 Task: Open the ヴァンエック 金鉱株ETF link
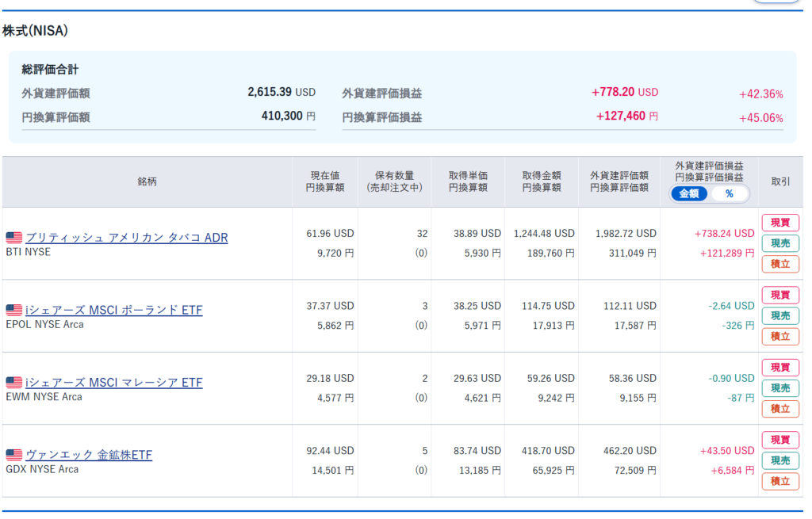point(89,455)
